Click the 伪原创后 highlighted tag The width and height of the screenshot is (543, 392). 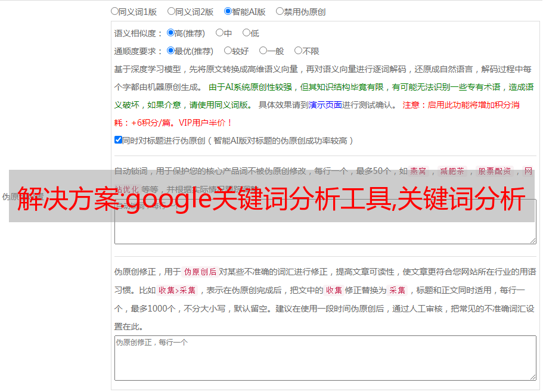point(200,272)
